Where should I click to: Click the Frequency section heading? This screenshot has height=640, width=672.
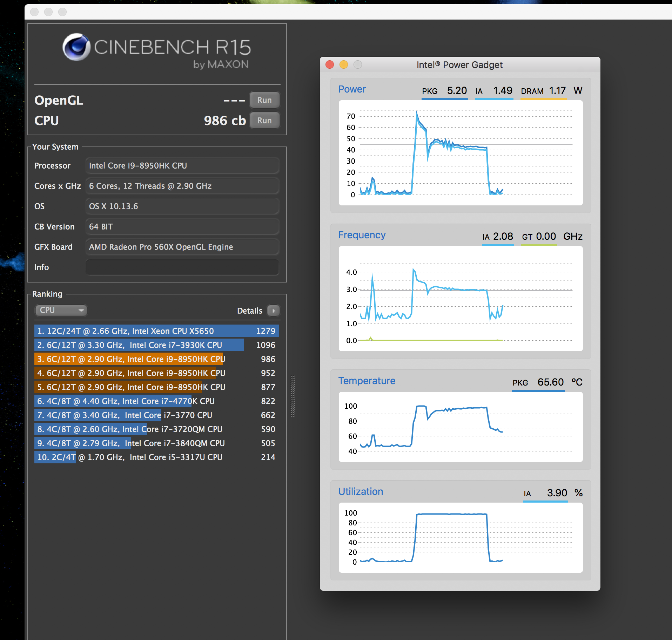pyautogui.click(x=362, y=235)
